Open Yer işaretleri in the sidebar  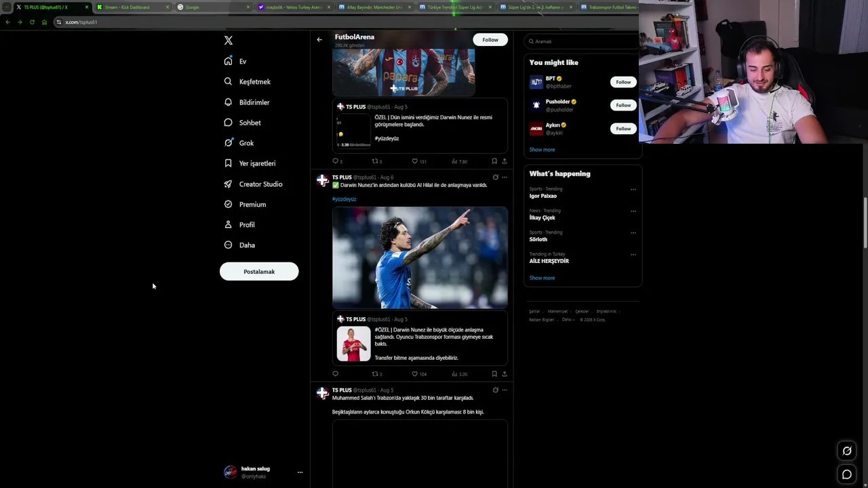pyautogui.click(x=250, y=163)
